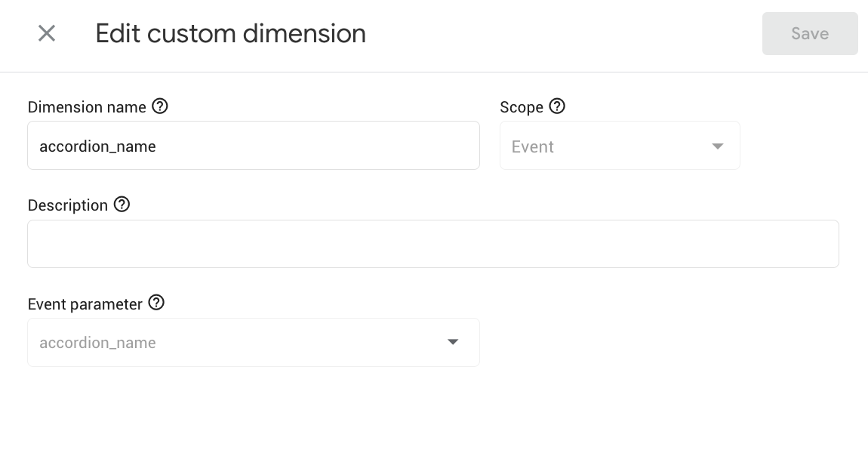Screen dimensions: 868x453
Task: Focus the accordion_name dimension name input
Action: click(x=253, y=146)
